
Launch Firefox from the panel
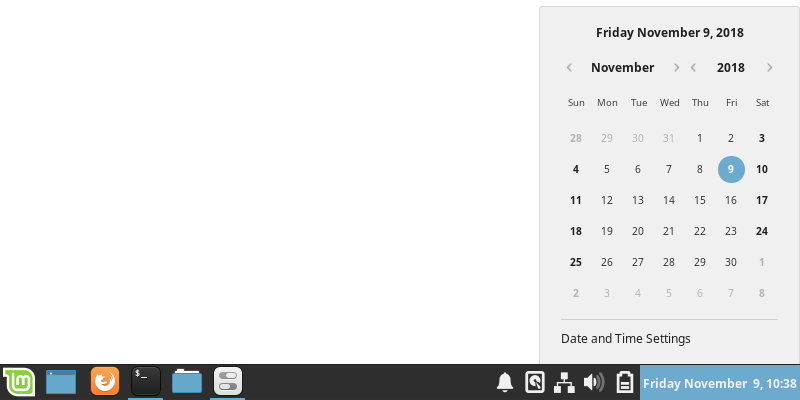(x=105, y=381)
